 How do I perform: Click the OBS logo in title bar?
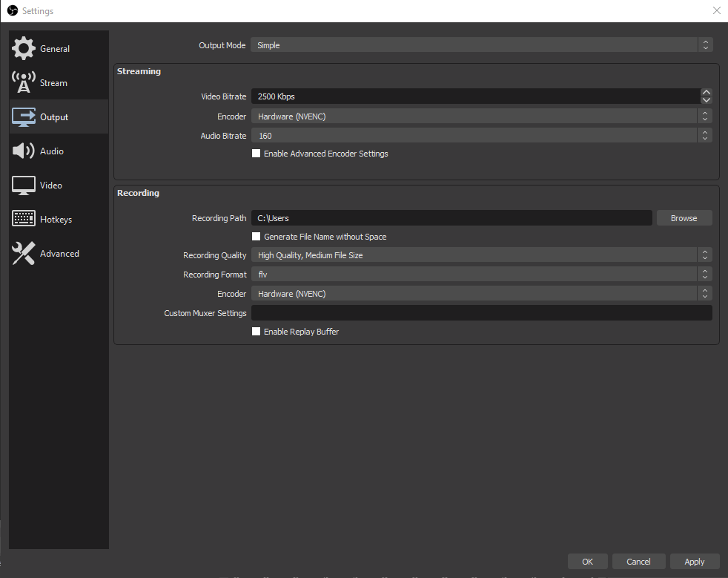coord(12,10)
